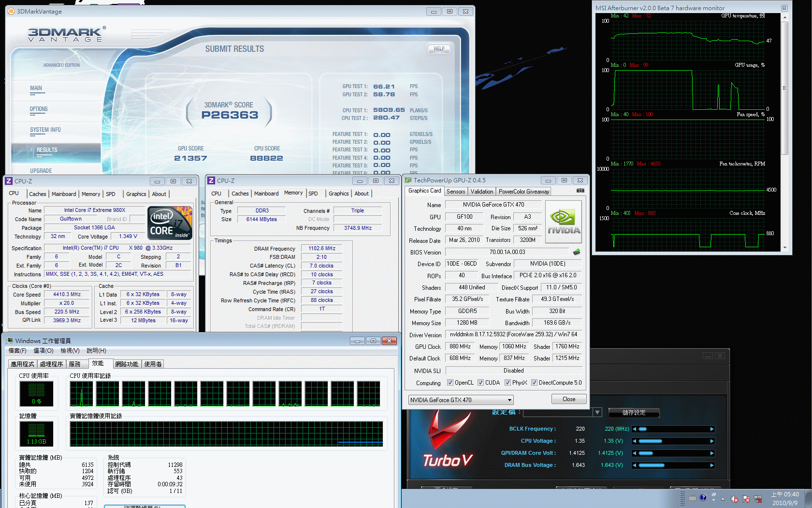Open the 選項(O) menu in Task Manager
This screenshot has height=508, width=812.
tap(43, 351)
